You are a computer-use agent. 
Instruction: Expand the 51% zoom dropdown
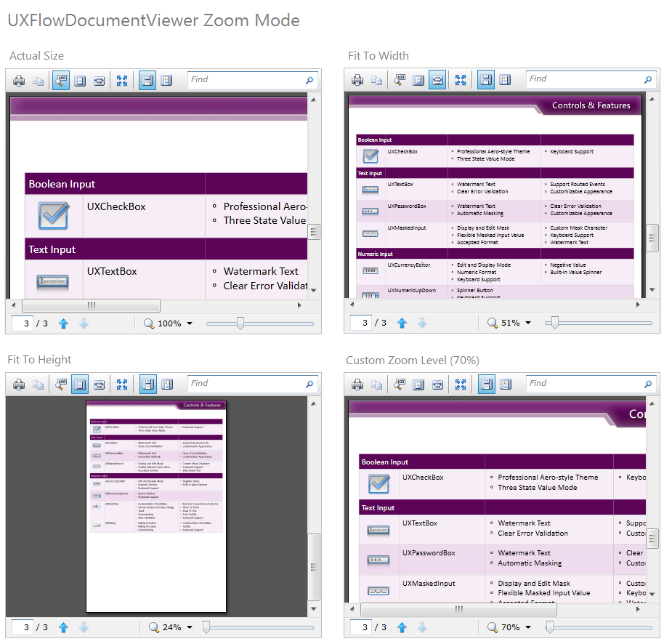click(528, 323)
